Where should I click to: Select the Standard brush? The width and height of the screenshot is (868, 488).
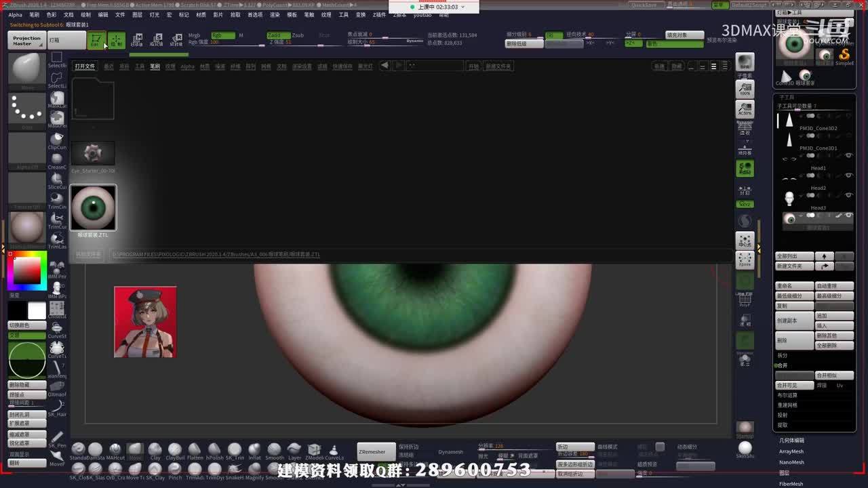point(78,451)
